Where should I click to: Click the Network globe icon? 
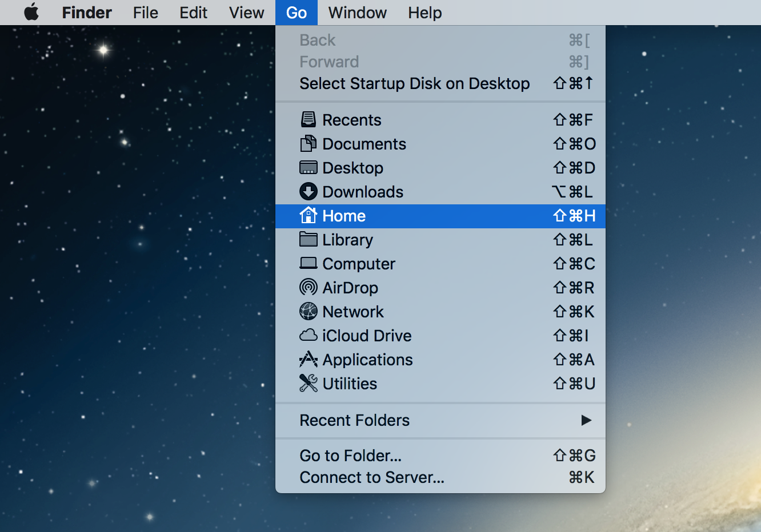click(309, 312)
